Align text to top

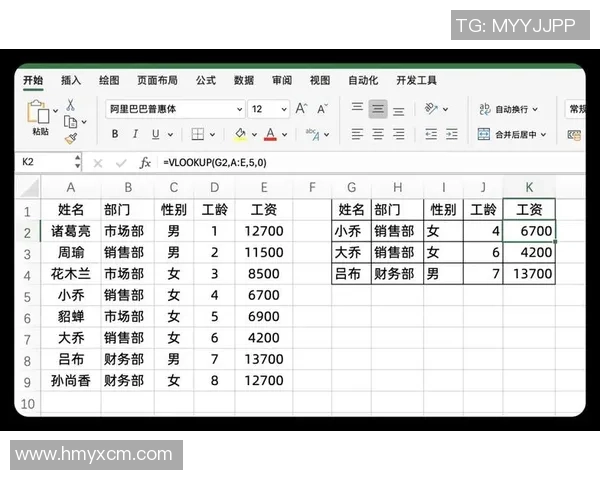tap(357, 107)
